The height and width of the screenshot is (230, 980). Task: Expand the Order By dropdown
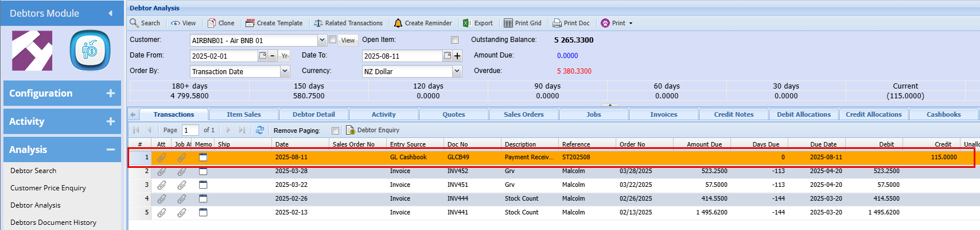pyautogui.click(x=285, y=71)
